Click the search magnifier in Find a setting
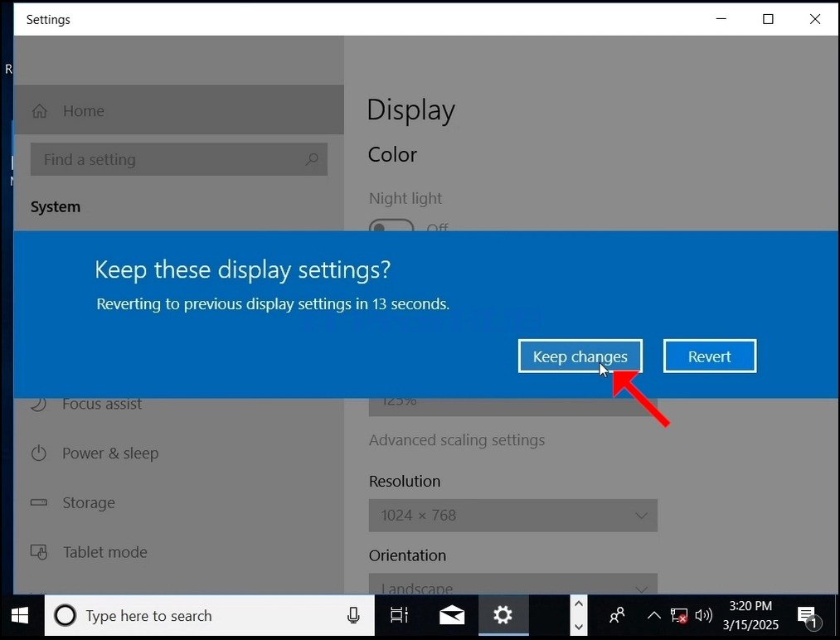Screen dimensions: 840x640 pyautogui.click(x=312, y=159)
